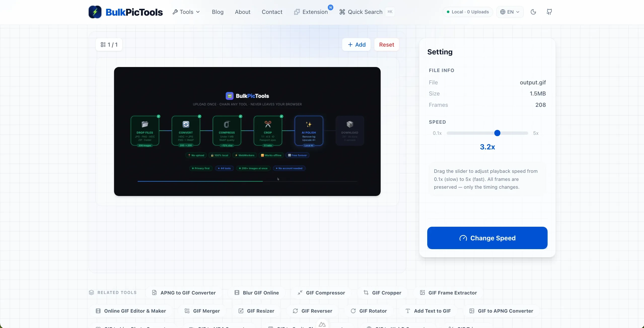Click the Online GIF Editor film icon
This screenshot has height=328, width=644.
[98, 311]
